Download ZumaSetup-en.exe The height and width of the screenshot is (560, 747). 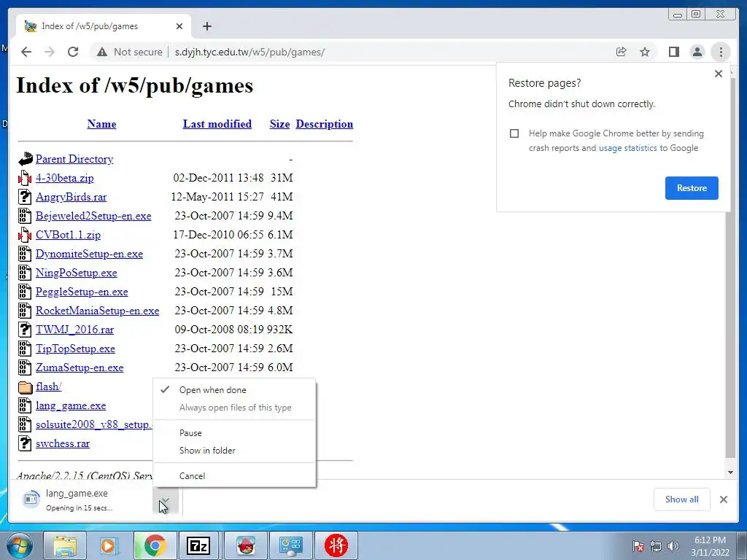click(x=80, y=367)
